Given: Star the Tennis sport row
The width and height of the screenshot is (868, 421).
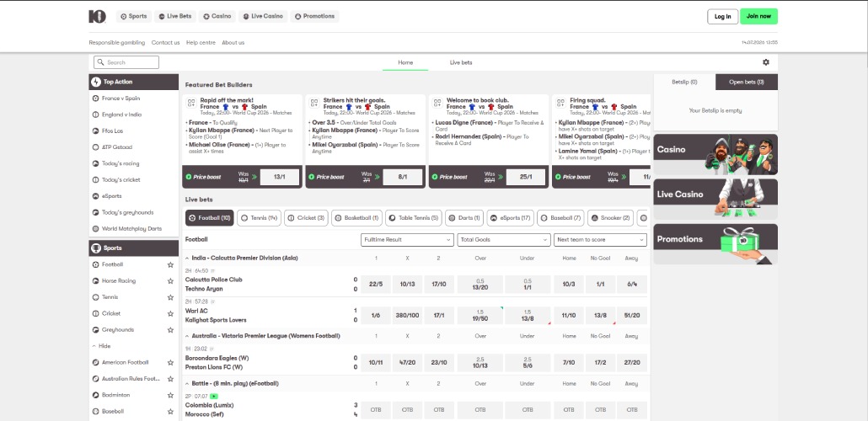Looking at the screenshot, I should tap(170, 297).
